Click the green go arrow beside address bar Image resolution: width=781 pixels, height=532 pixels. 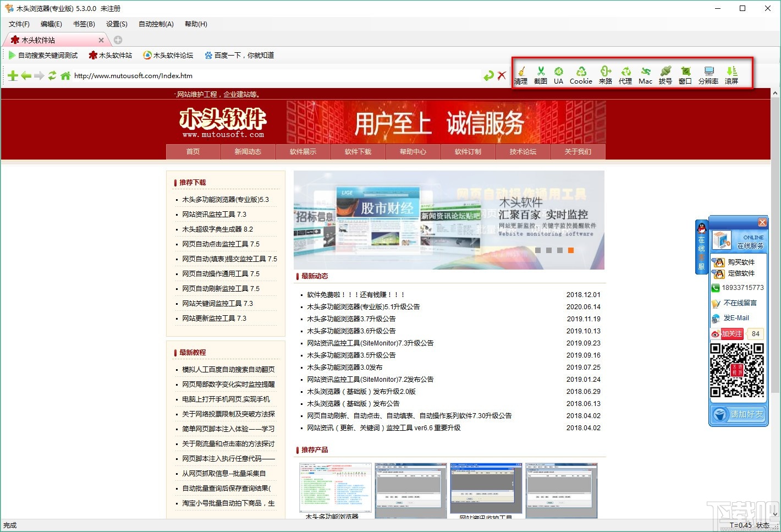click(488, 76)
